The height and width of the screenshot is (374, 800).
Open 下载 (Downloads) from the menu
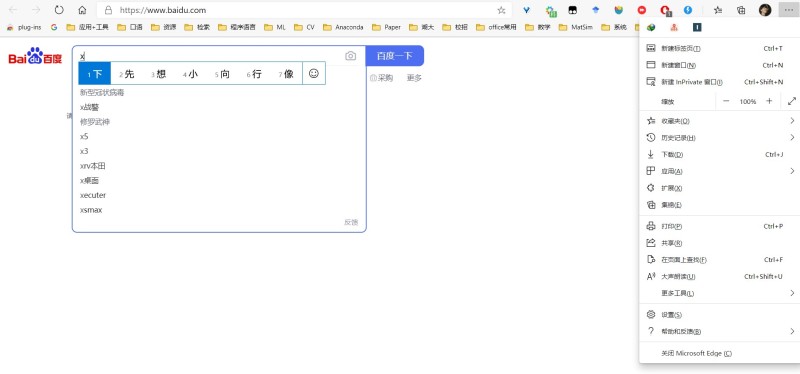pos(719,154)
